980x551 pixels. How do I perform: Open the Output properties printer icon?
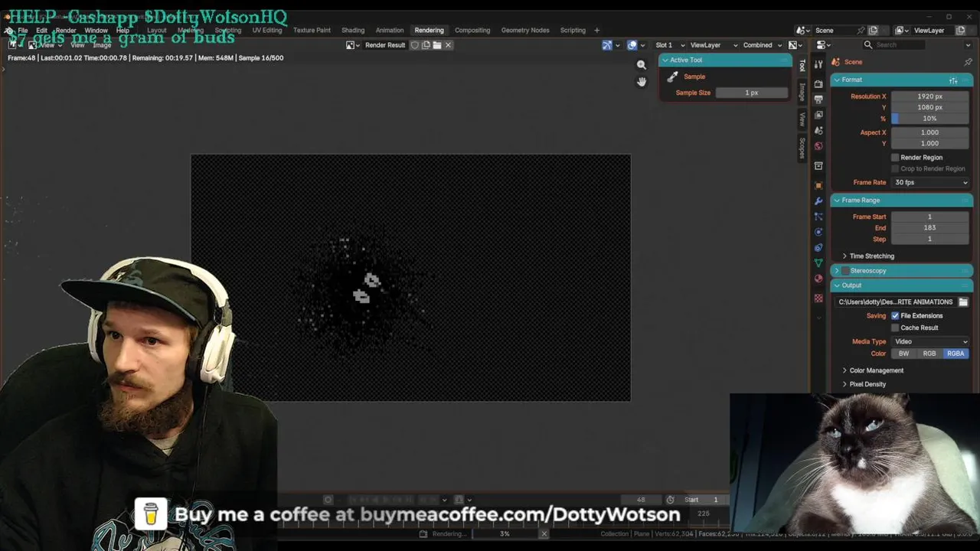point(818,99)
